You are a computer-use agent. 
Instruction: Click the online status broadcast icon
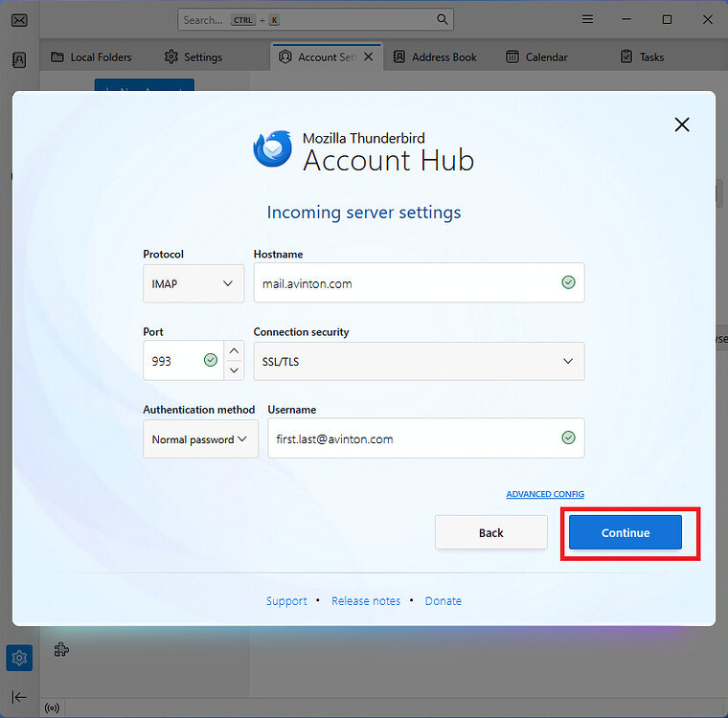pos(52,707)
